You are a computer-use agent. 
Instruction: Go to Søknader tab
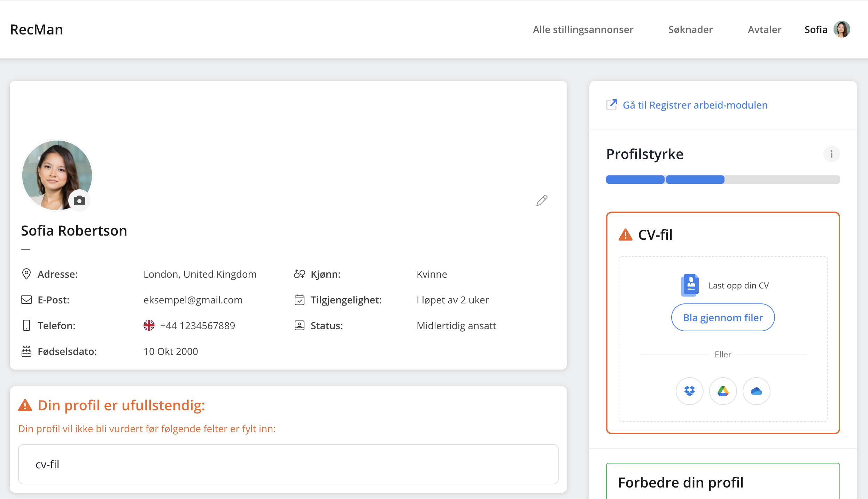coord(690,30)
